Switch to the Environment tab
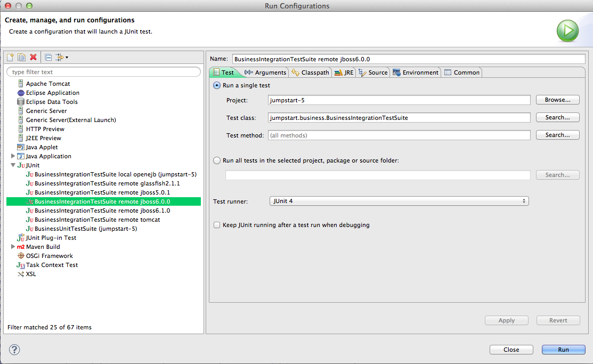This screenshot has height=364, width=593. point(416,72)
